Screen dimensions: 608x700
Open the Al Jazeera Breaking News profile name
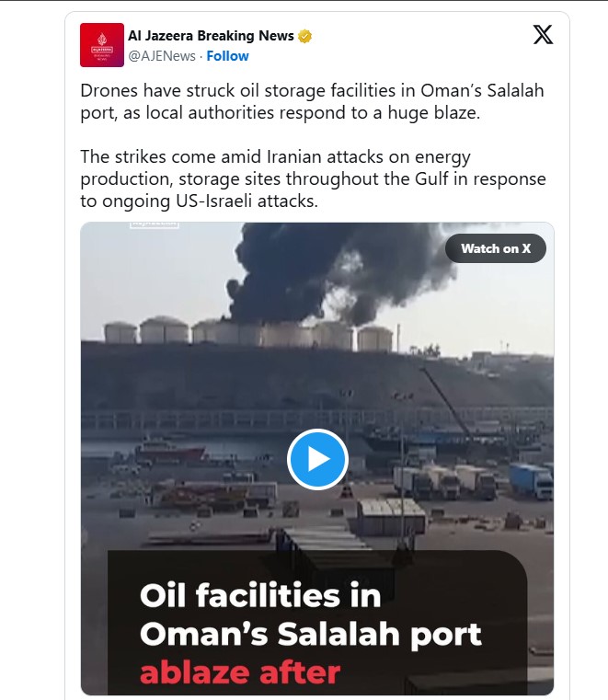[211, 36]
